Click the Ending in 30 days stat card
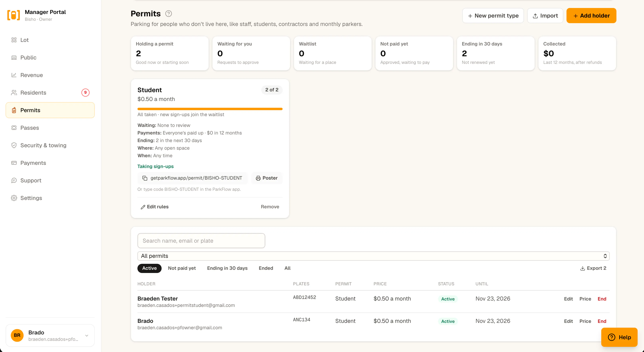Image resolution: width=644 pixels, height=352 pixels. coord(496,53)
